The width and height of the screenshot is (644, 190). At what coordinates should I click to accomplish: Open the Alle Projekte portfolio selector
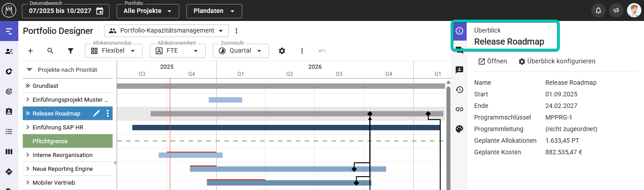coord(147,11)
